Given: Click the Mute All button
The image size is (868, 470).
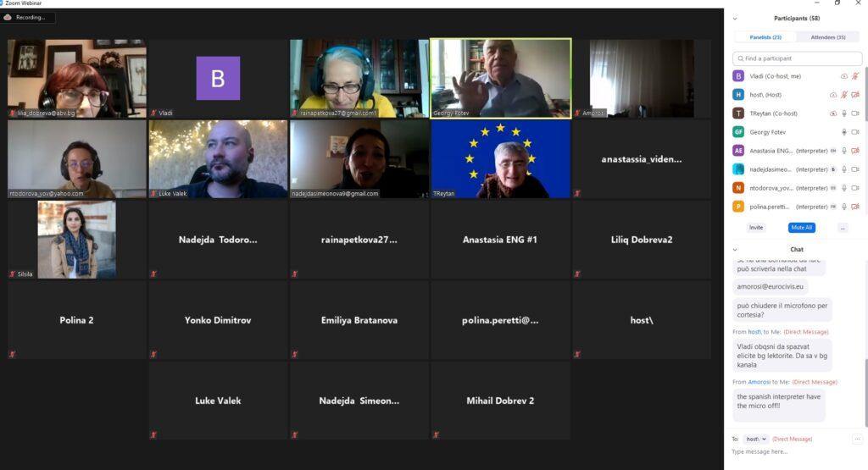Looking at the screenshot, I should 802,227.
